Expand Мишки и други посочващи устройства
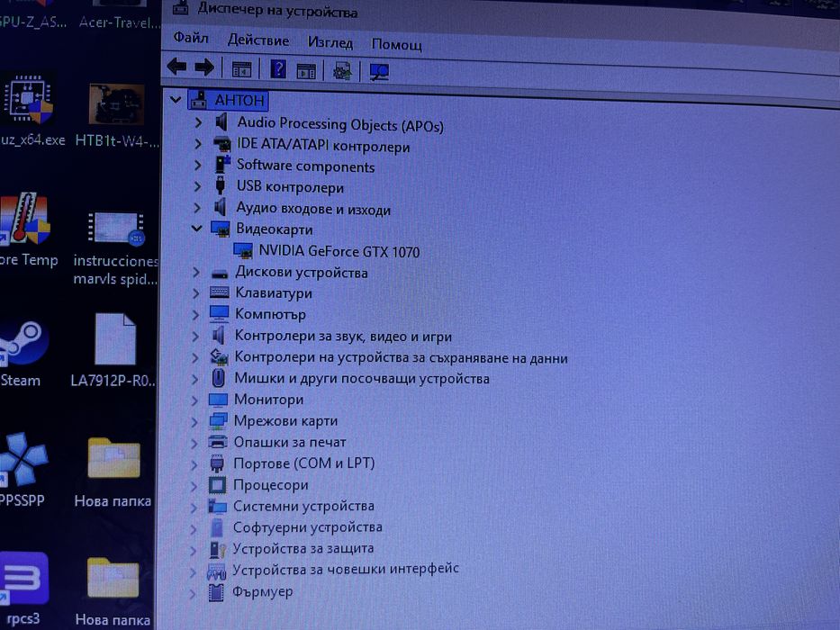 [195, 378]
